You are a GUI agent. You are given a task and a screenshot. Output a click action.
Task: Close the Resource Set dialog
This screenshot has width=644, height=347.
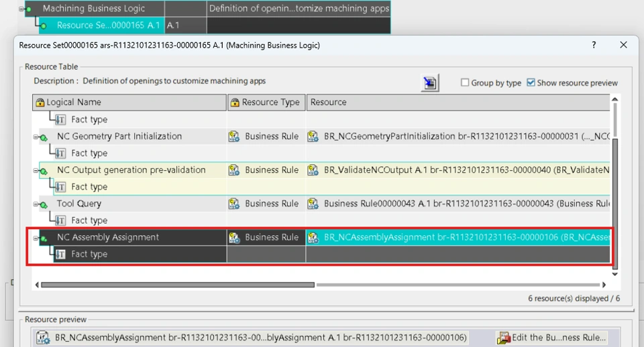point(623,45)
